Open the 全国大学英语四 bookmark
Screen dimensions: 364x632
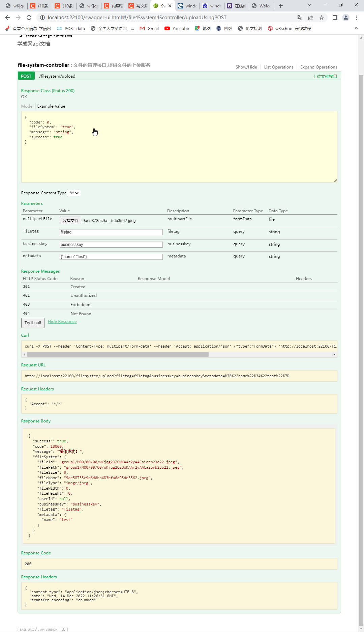pyautogui.click(x=112, y=29)
